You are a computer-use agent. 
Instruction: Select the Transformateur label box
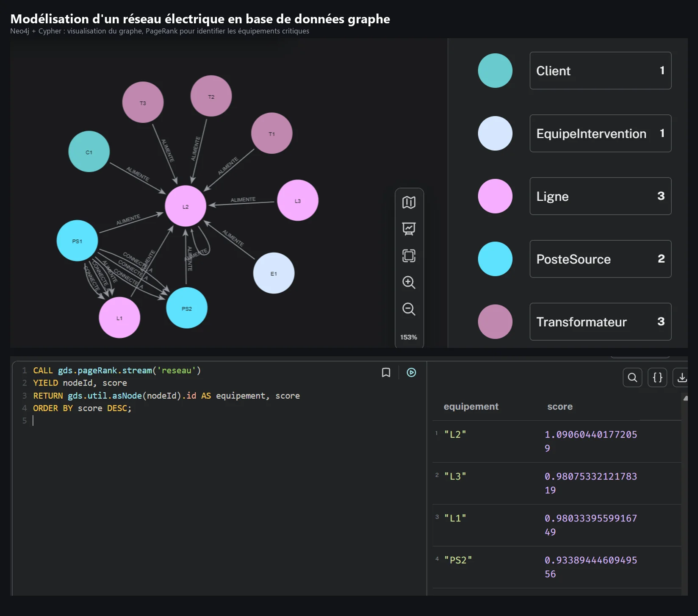click(600, 322)
